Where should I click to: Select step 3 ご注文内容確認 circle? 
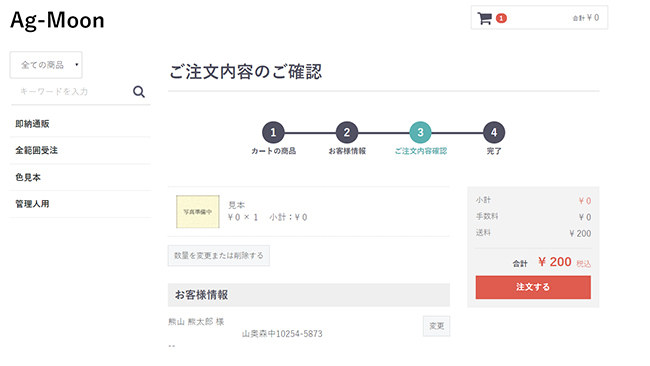pyautogui.click(x=420, y=133)
